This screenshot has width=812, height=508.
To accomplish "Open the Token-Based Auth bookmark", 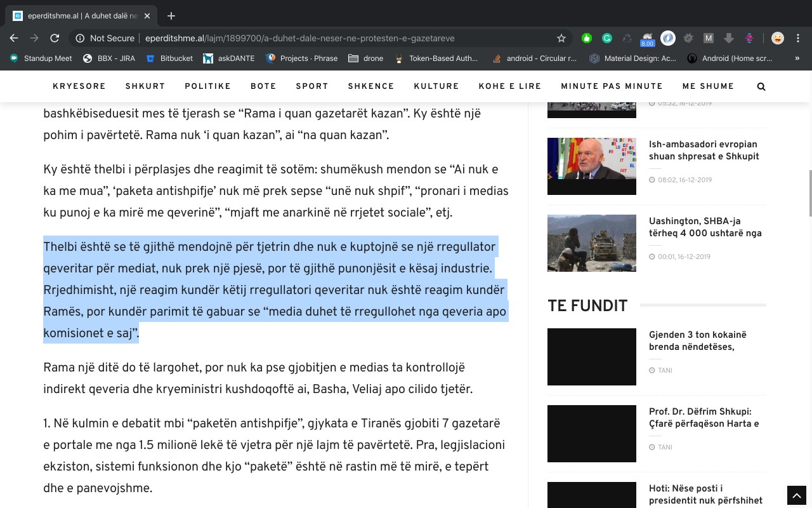I will coord(436,58).
